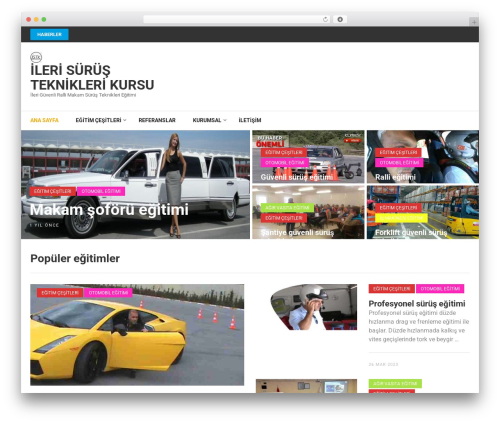Open the İLERİ SÜRÜŞ TEKNİKLERİ KURSU title

[x=92, y=78]
